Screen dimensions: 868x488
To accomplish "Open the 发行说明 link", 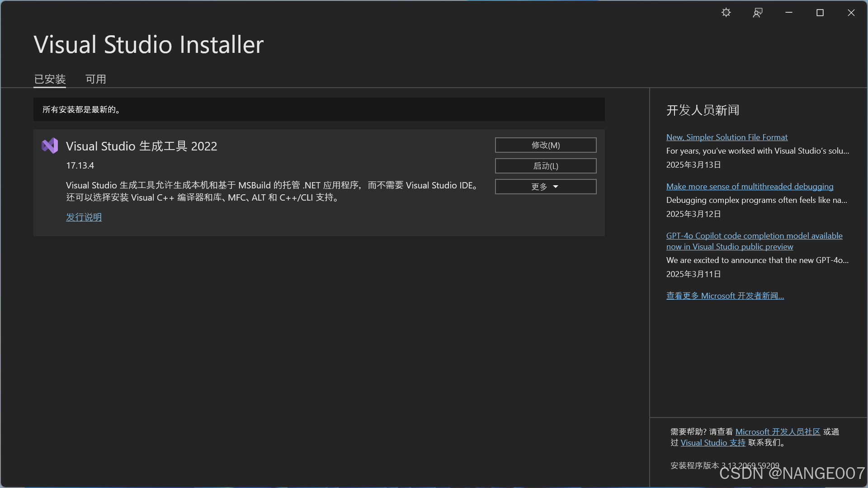I will [x=84, y=217].
